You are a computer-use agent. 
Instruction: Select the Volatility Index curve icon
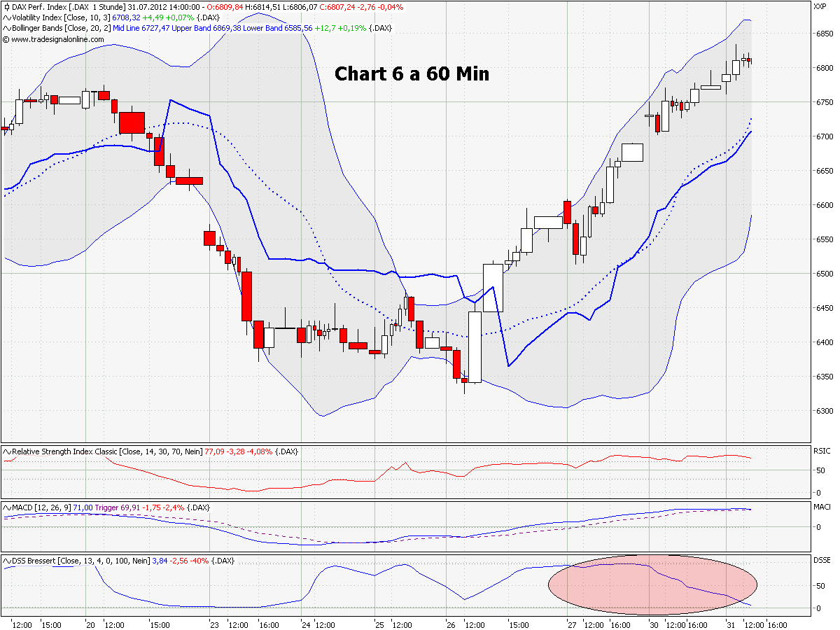coord(6,17)
